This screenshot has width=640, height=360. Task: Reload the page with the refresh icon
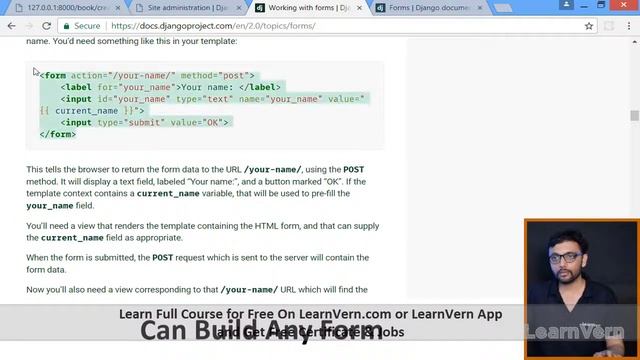[x=47, y=26]
